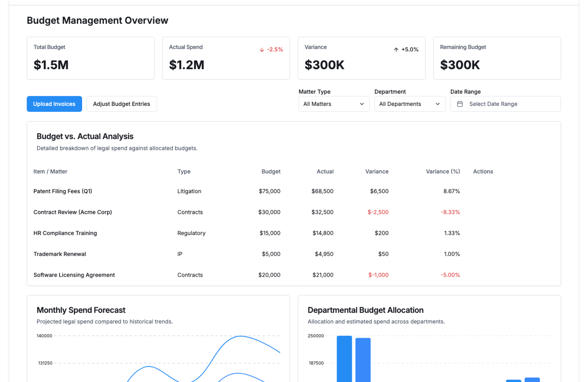
Task: Expand the Department filter dropdown
Action: pos(409,104)
